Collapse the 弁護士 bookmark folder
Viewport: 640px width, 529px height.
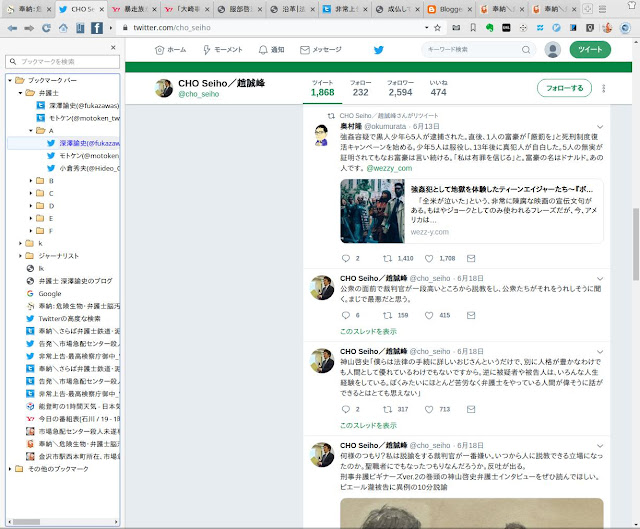(x=20, y=93)
